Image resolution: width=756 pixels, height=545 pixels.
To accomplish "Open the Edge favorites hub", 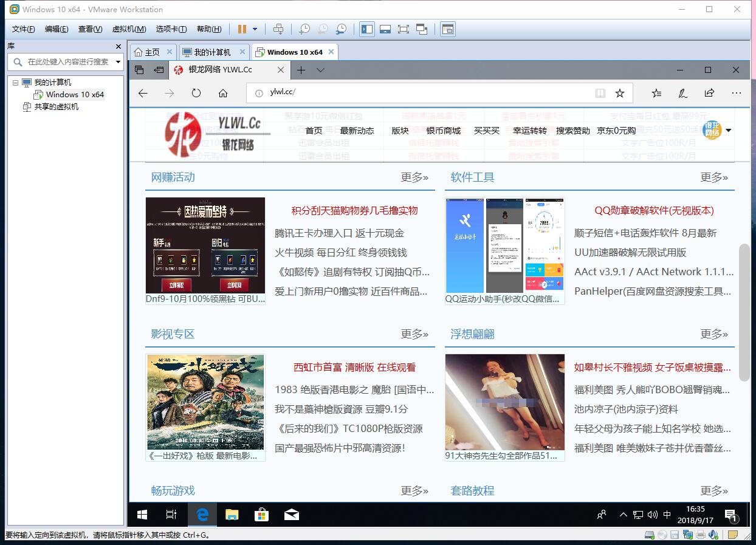I will pos(656,93).
